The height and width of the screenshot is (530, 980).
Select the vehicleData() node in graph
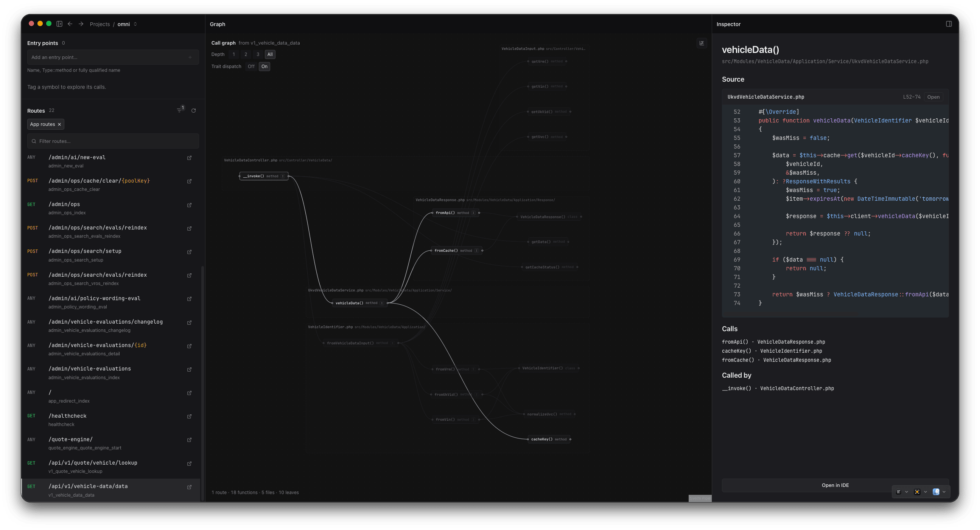359,303
